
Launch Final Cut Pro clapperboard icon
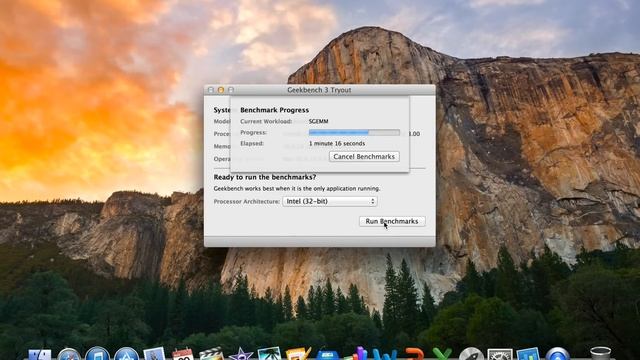pyautogui.click(x=211, y=354)
